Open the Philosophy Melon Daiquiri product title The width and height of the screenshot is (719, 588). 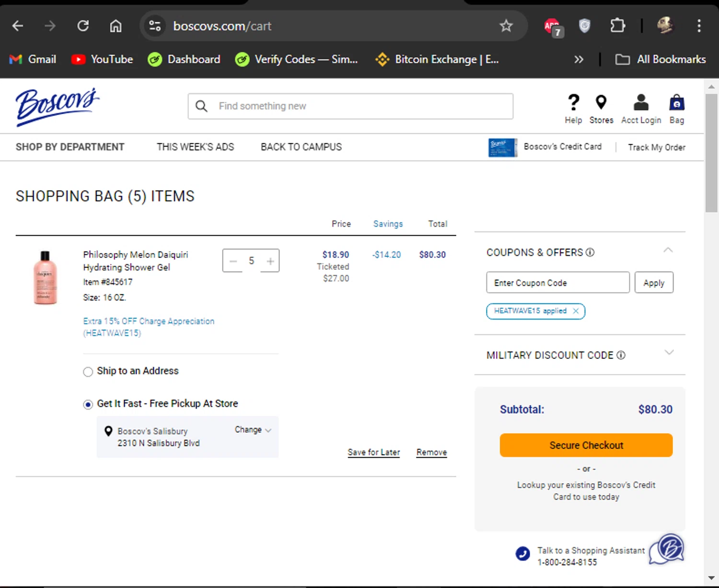coord(136,261)
